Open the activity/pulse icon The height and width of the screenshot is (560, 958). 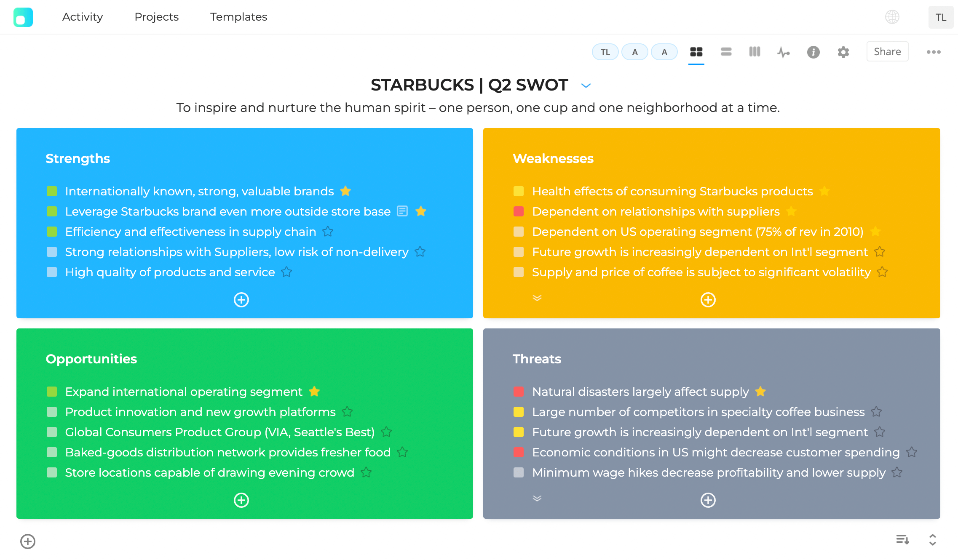click(x=783, y=52)
